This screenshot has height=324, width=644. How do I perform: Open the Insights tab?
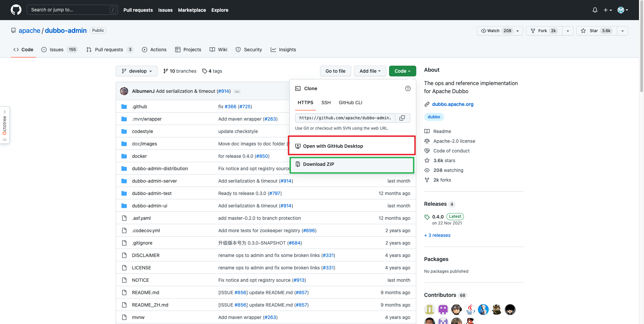tap(283, 50)
